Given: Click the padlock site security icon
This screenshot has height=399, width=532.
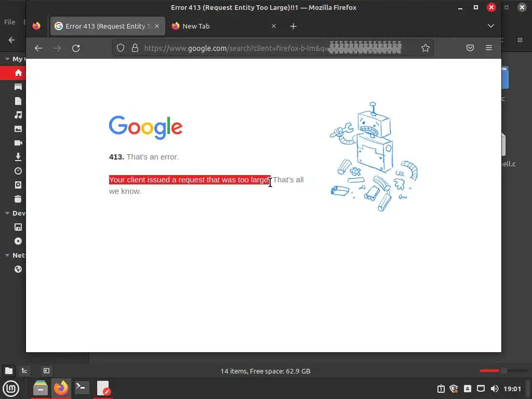Looking at the screenshot, I should tap(135, 48).
